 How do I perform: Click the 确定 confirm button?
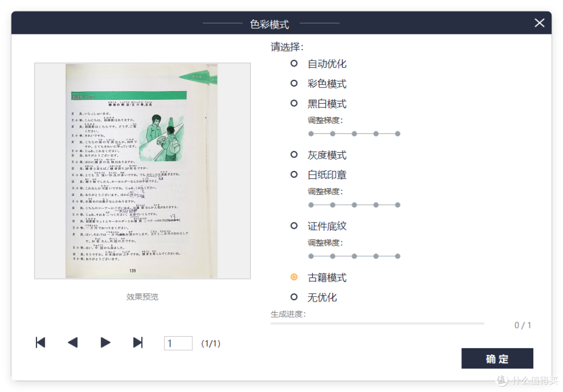point(497,358)
